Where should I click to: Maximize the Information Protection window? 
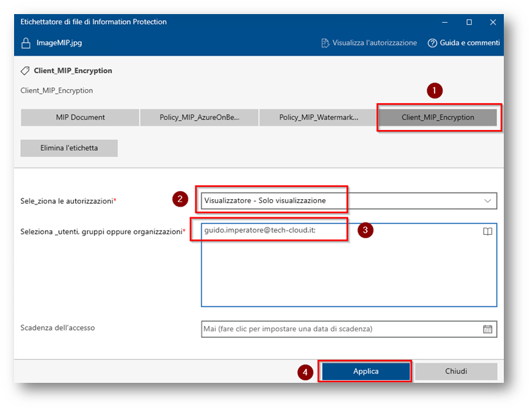coord(469,22)
